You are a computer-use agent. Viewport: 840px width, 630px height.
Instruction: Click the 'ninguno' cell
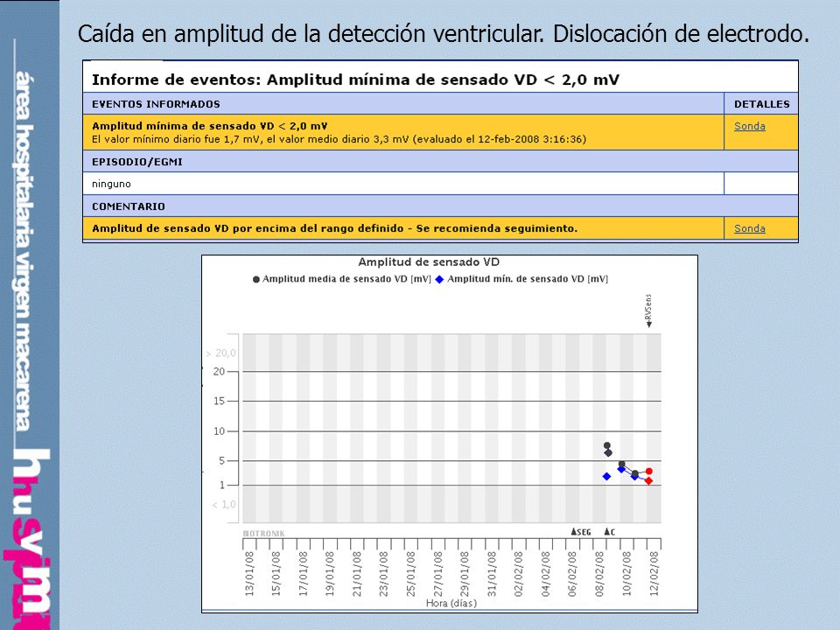tap(111, 184)
